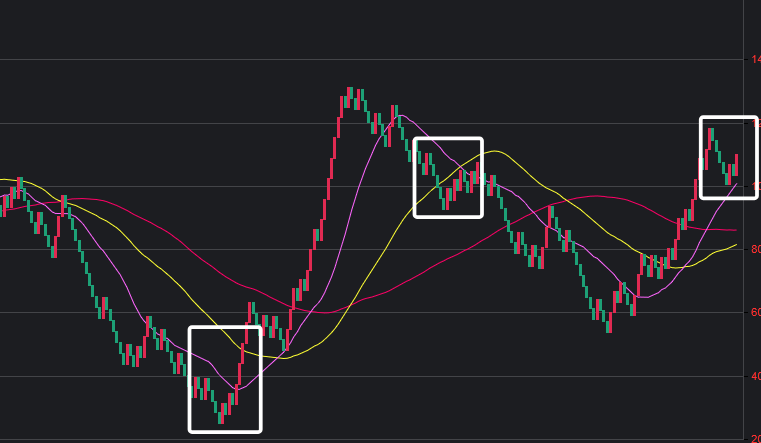Click the 60 price axis label
The height and width of the screenshot is (443, 761).
click(755, 313)
